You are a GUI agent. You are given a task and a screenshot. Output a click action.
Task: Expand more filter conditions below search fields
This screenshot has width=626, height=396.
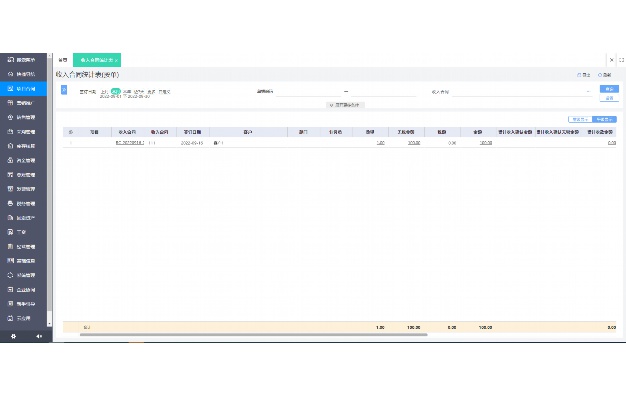click(345, 105)
